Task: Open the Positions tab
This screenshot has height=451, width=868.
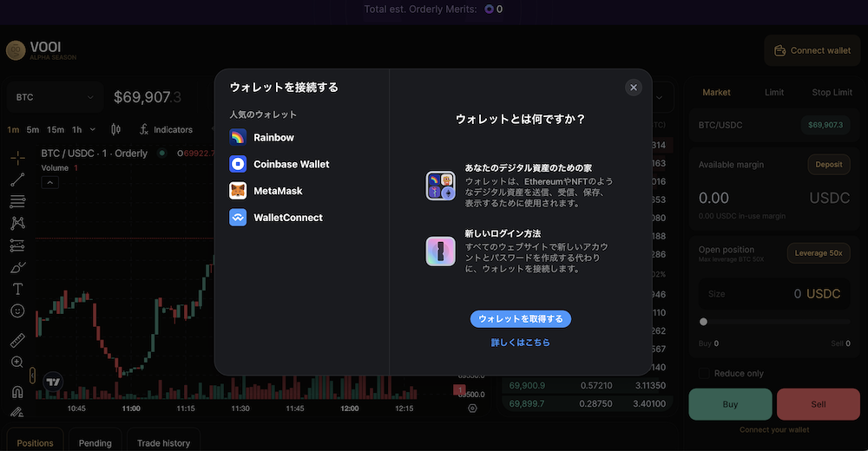Action: [35, 442]
